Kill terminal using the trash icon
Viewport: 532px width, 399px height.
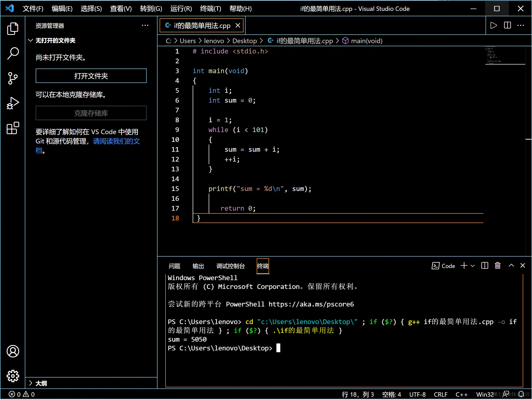497,266
